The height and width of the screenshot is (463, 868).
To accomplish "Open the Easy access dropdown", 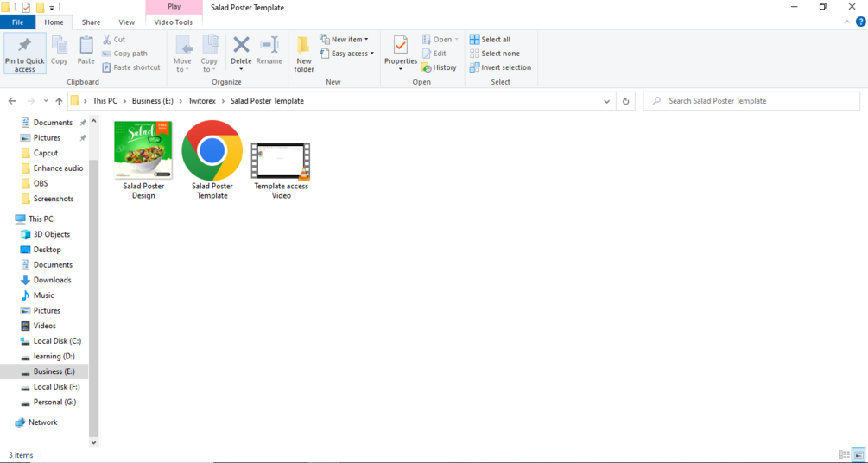I will pyautogui.click(x=346, y=54).
